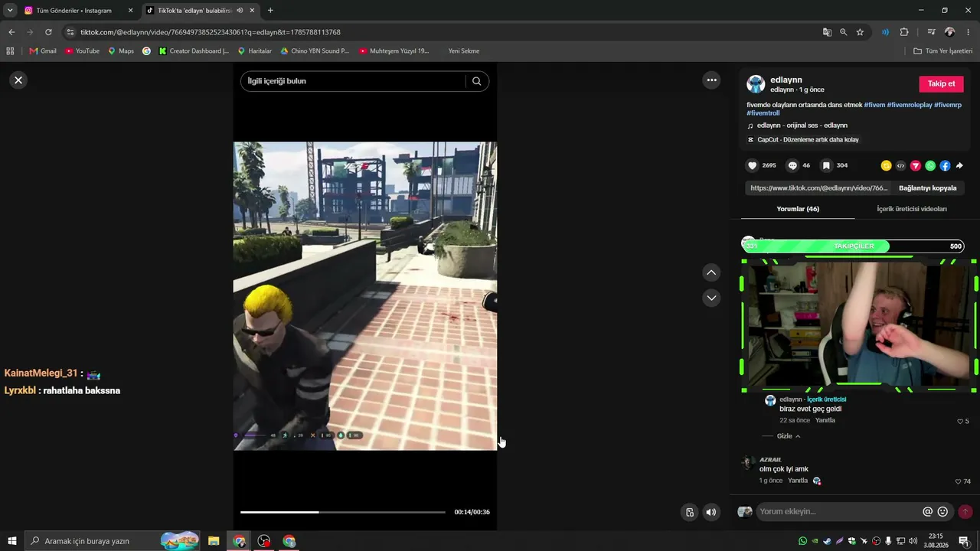This screenshot has width=980, height=551.
Task: Close the TikTok video viewer
Action: [18, 80]
